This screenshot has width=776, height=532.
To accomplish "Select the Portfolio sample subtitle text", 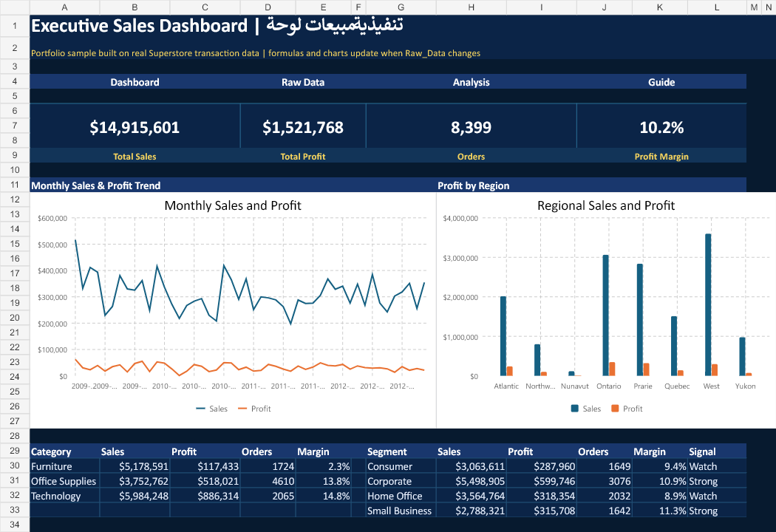I will tap(256, 53).
